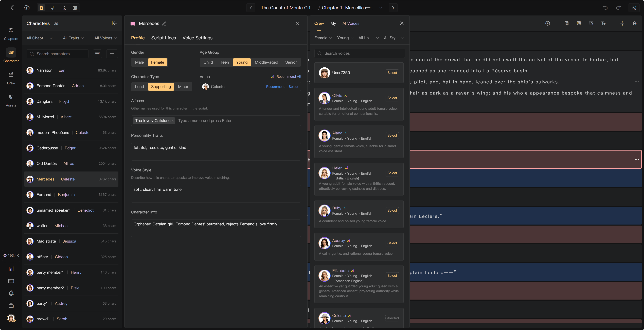Open the Crew section in sidebar
Viewport: 644px width, 330px height.
(x=11, y=78)
